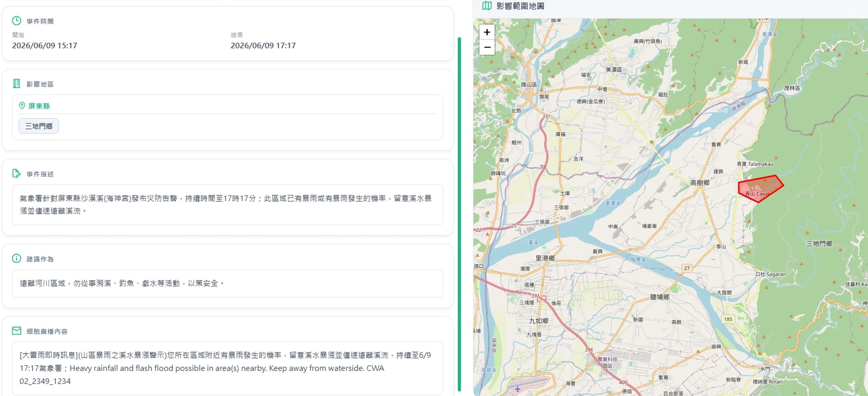Click the red alert polygon on the map
Screen dimensions: 868x396
click(x=760, y=188)
